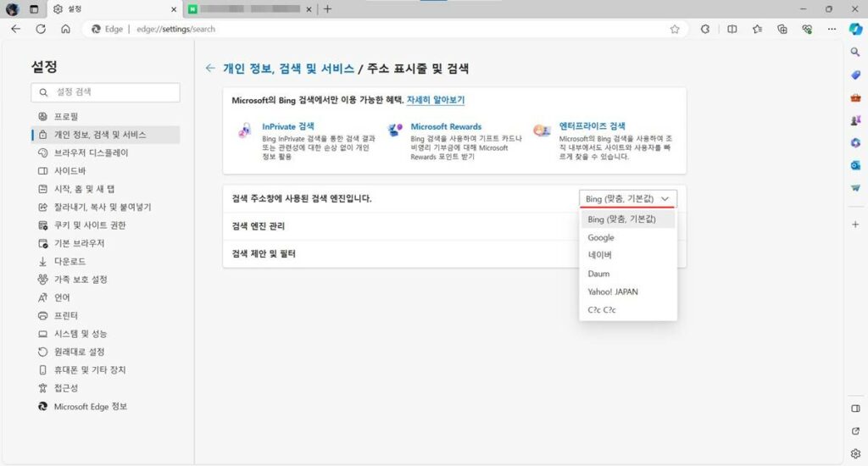Open 프린터 settings section
Viewport: 868px width, 466px height.
tap(106, 315)
